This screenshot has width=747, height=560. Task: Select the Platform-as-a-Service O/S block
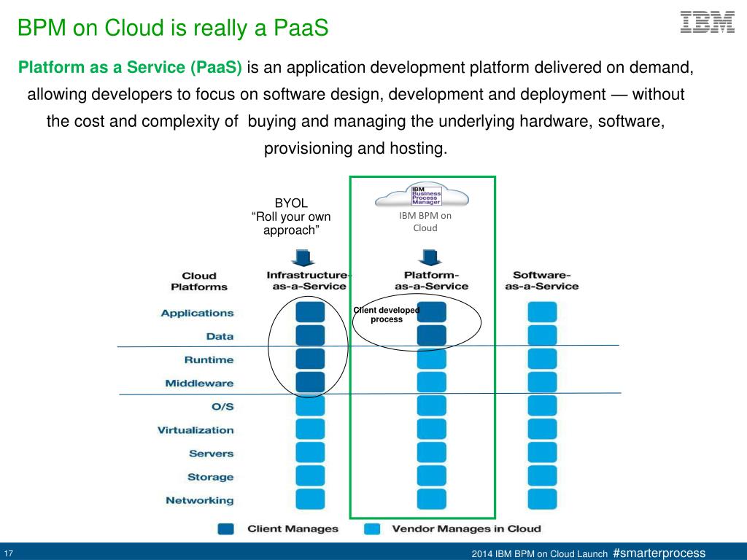pyautogui.click(x=432, y=405)
